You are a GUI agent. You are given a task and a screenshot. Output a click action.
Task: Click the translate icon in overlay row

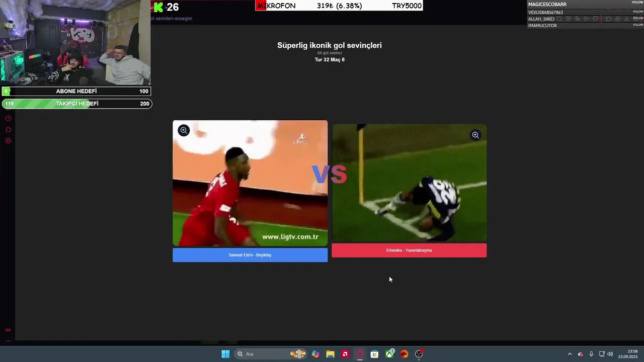[577, 19]
